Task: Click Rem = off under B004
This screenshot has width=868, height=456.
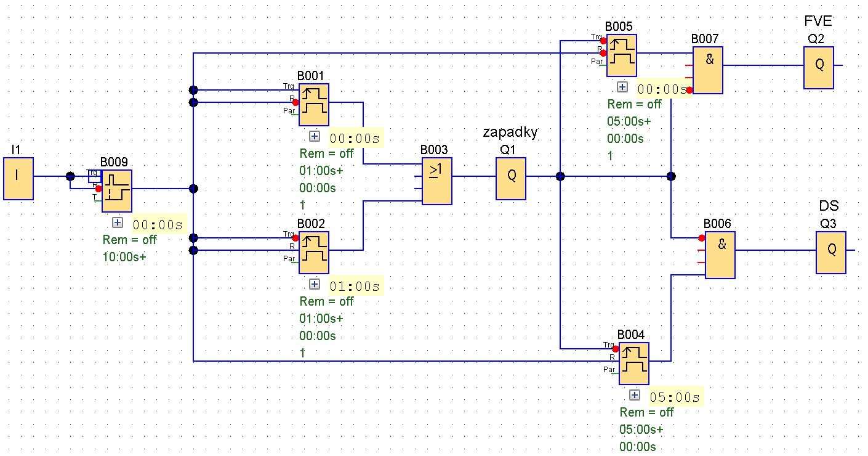Action: (647, 412)
